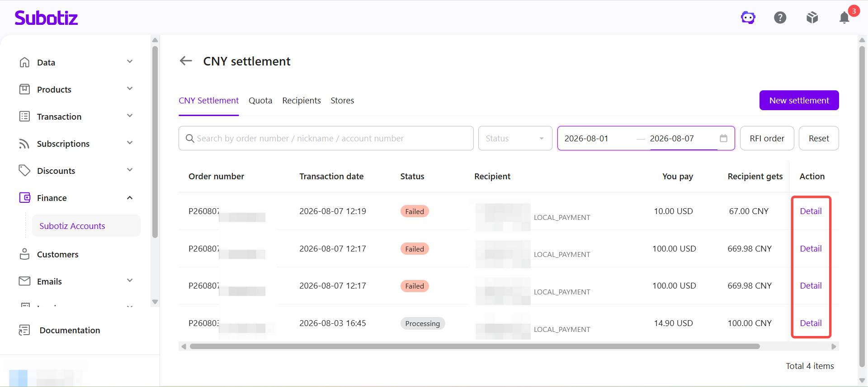Viewport: 868px width, 387px height.
Task: Open Detail for the 2026-08-07 12:17 order with the first 669.98 CNY
Action: click(x=811, y=248)
